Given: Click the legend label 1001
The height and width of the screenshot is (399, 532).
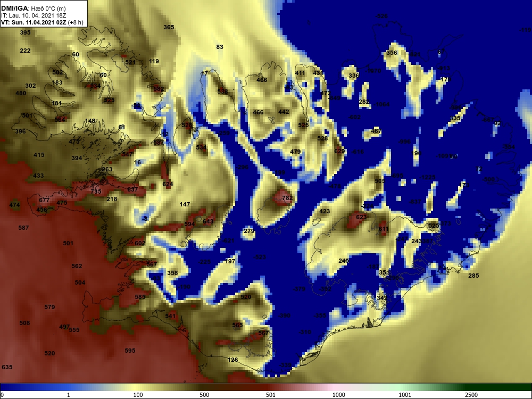Looking at the screenshot, I should click(405, 395).
